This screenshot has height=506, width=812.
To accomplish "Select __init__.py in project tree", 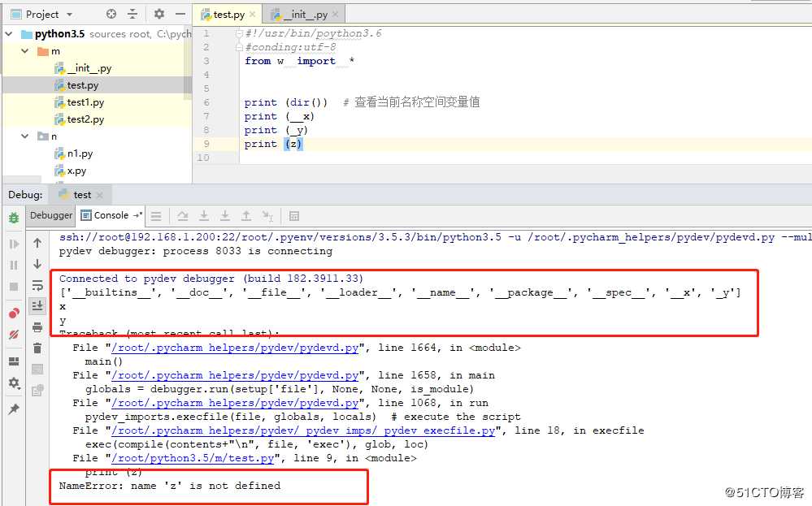I will click(83, 67).
